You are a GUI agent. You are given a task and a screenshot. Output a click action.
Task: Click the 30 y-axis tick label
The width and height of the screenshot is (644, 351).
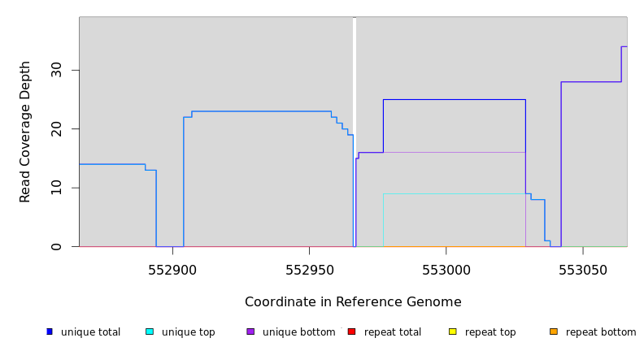pos(56,71)
